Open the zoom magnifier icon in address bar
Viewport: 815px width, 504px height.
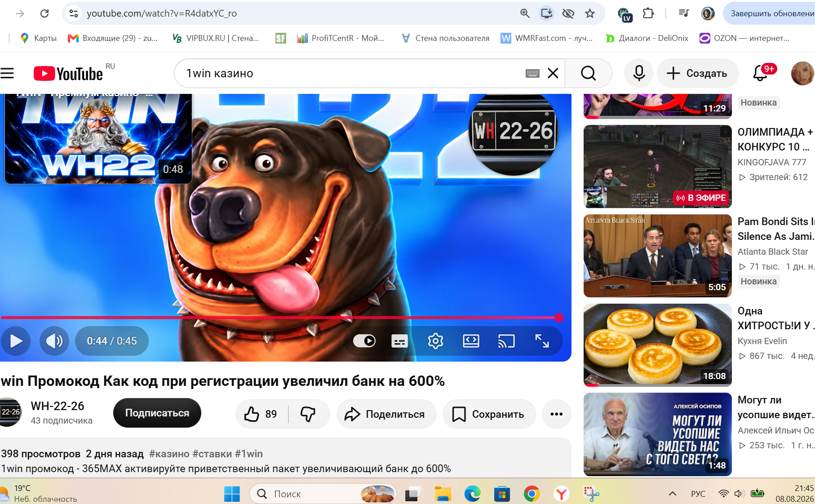(x=525, y=13)
